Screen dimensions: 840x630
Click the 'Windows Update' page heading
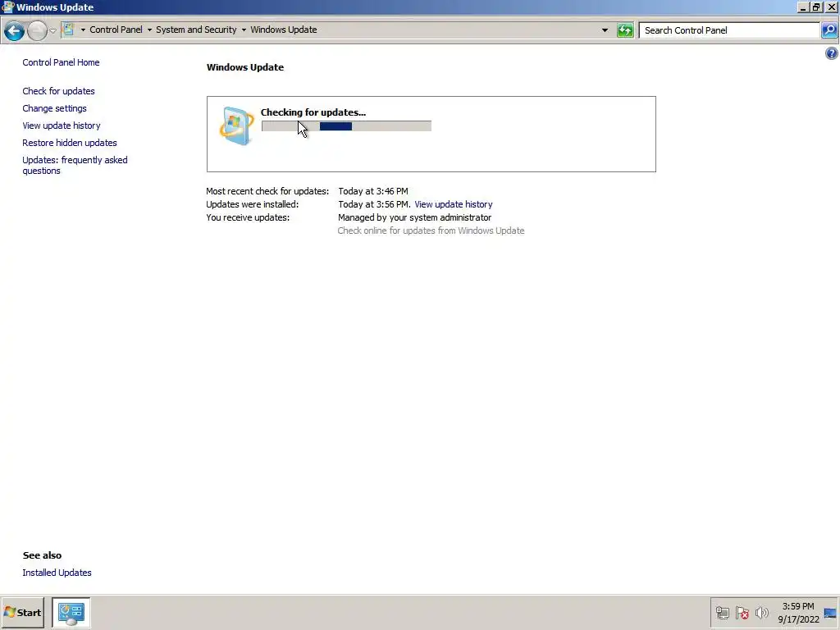(x=245, y=67)
